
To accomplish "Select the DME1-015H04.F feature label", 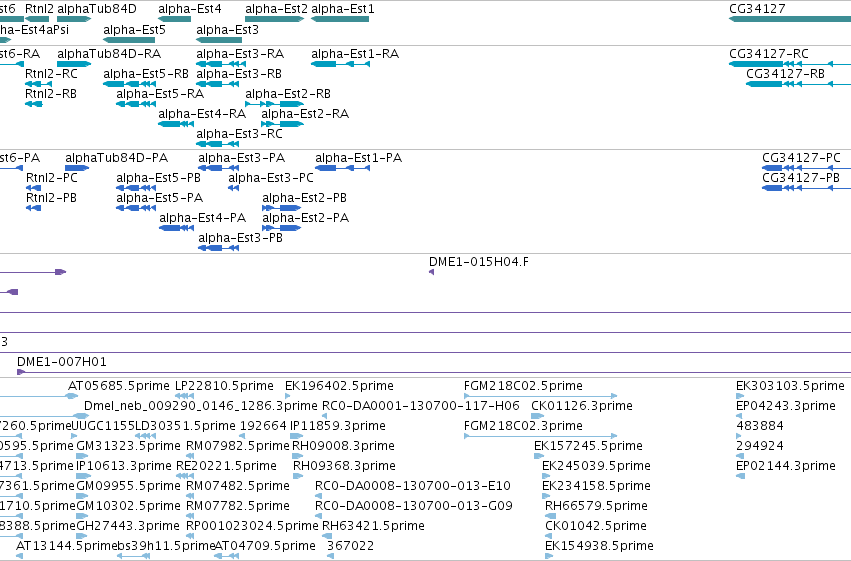I will pyautogui.click(x=479, y=262).
